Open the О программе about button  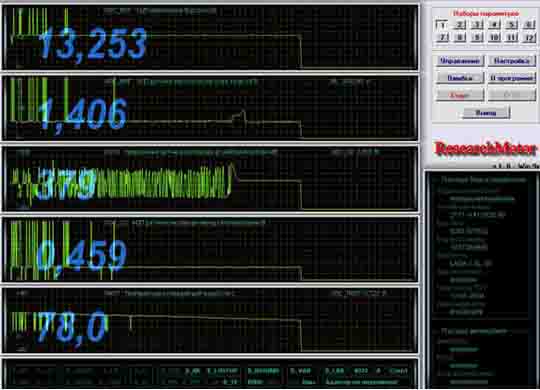click(x=512, y=78)
